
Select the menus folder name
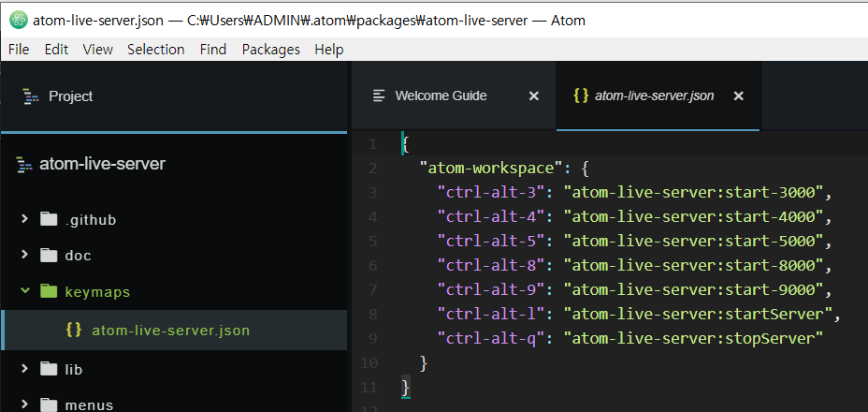pyautogui.click(x=89, y=405)
